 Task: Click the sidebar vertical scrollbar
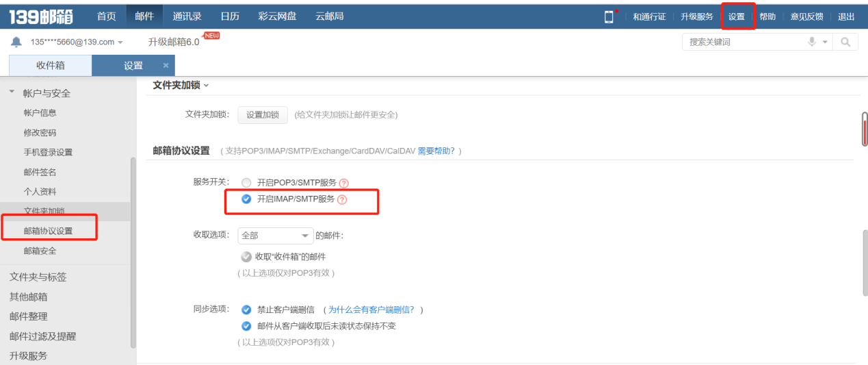point(133,253)
